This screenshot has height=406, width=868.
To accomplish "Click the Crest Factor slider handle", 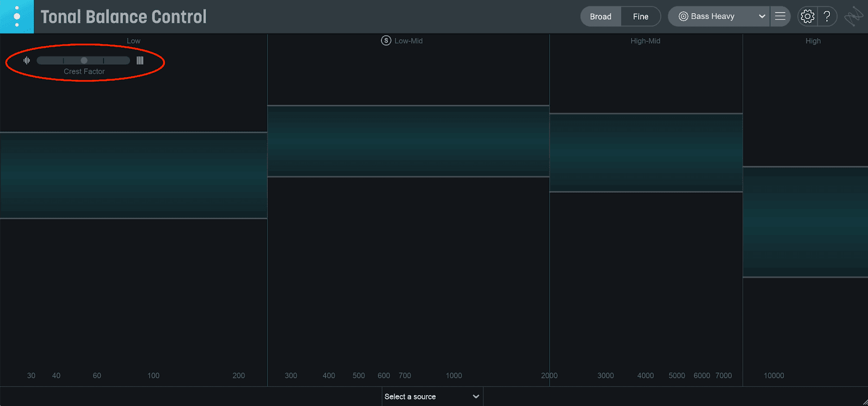I will coord(84,60).
